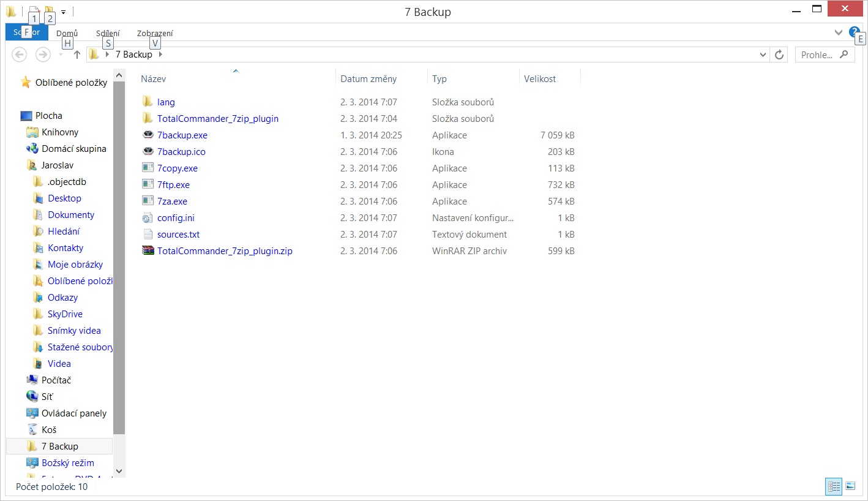Open the Sdílení ribbon tab
The width and height of the screenshot is (868, 501).
(108, 33)
